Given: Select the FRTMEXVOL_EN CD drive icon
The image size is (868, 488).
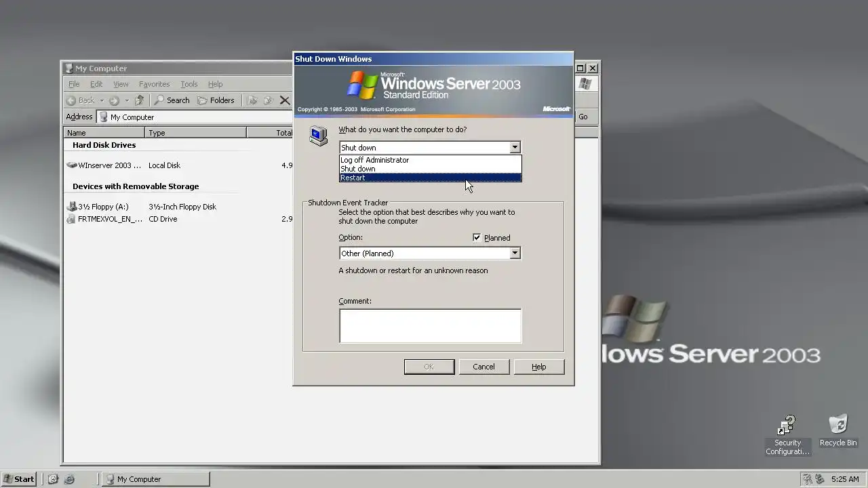Looking at the screenshot, I should pos(72,219).
